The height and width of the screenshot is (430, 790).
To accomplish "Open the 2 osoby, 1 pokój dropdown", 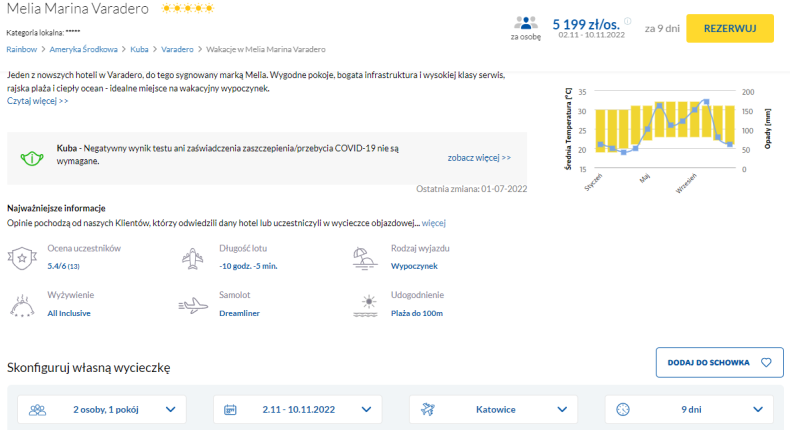I will [102, 409].
